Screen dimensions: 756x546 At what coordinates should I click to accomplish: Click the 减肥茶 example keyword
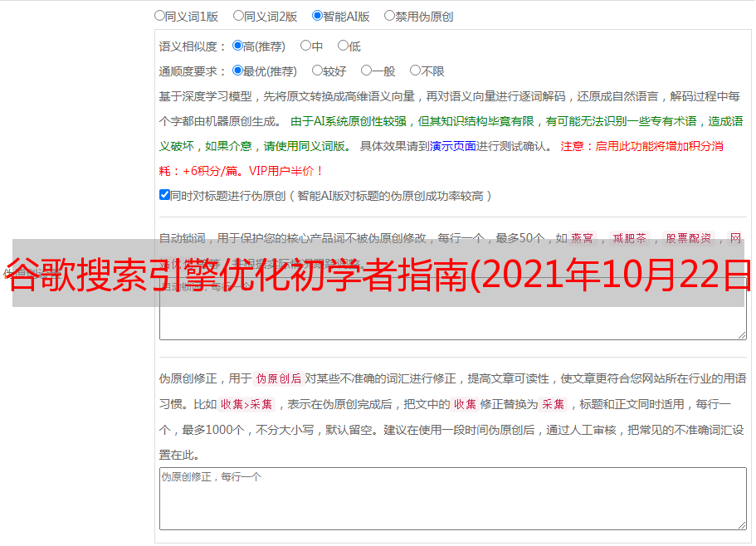[629, 238]
